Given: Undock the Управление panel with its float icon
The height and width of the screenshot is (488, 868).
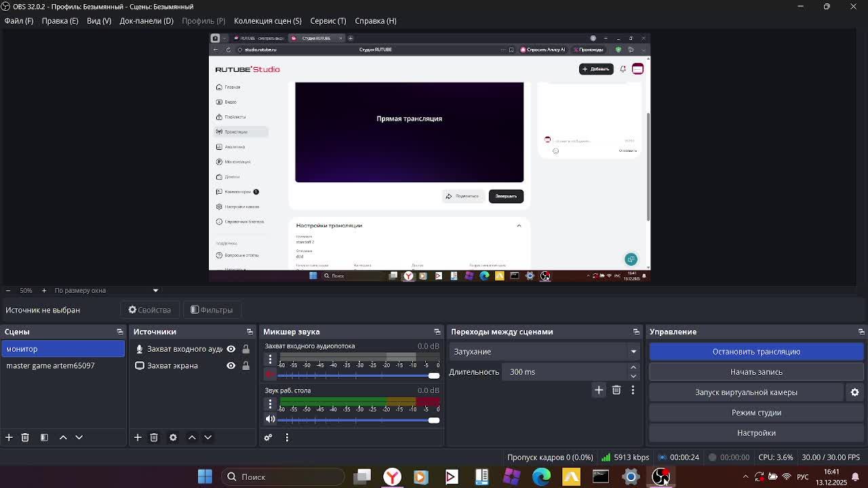Looking at the screenshot, I should point(861,331).
